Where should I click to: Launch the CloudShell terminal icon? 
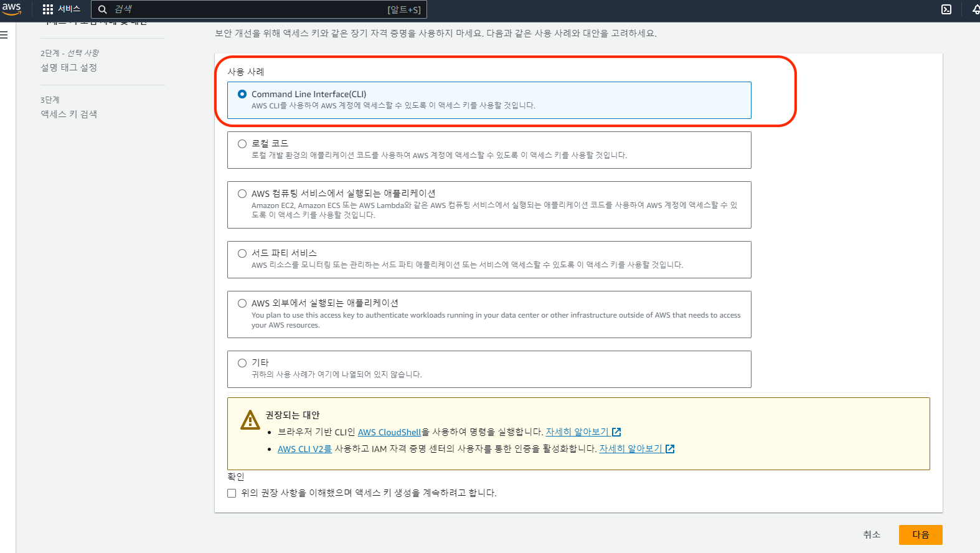coord(946,9)
